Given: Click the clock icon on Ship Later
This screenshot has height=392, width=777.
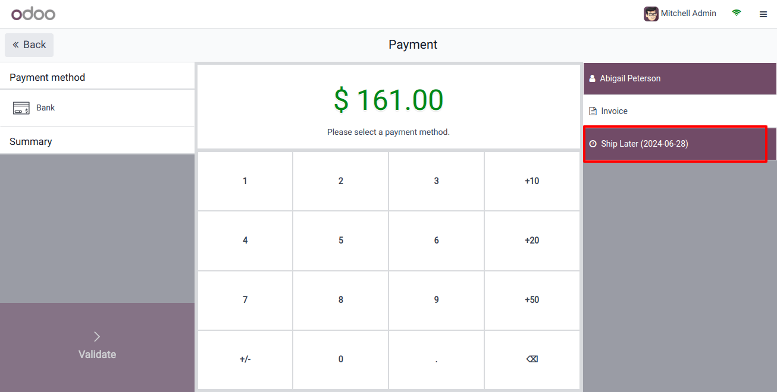Looking at the screenshot, I should 593,144.
